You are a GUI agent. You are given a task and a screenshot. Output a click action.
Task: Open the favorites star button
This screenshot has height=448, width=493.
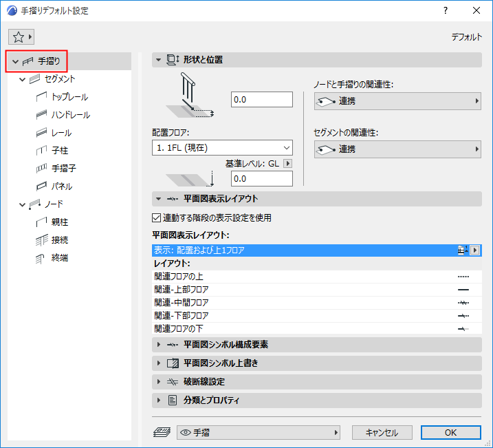tap(21, 37)
